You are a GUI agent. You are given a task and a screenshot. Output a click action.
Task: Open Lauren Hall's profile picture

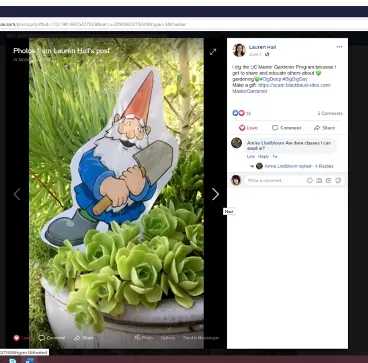pos(239,50)
